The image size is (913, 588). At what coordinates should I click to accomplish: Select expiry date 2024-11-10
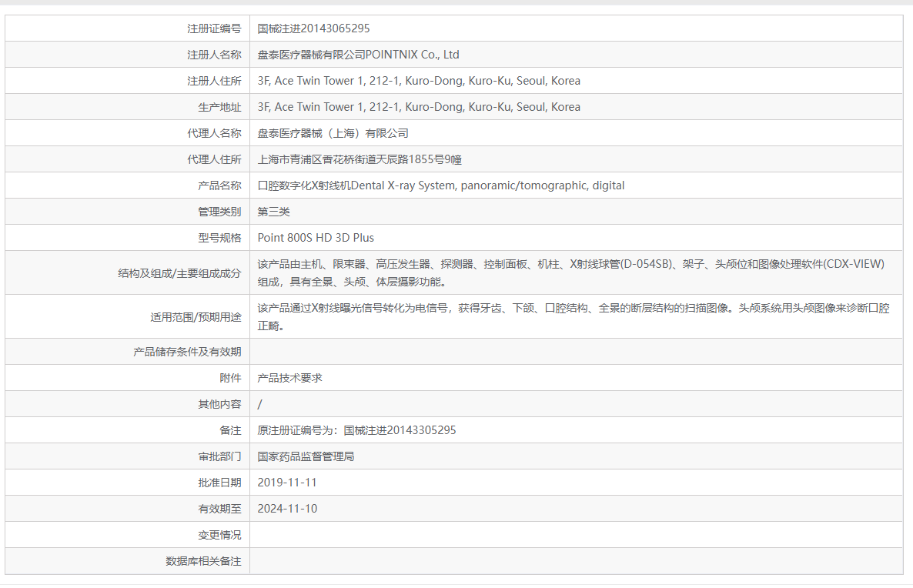tap(287, 509)
